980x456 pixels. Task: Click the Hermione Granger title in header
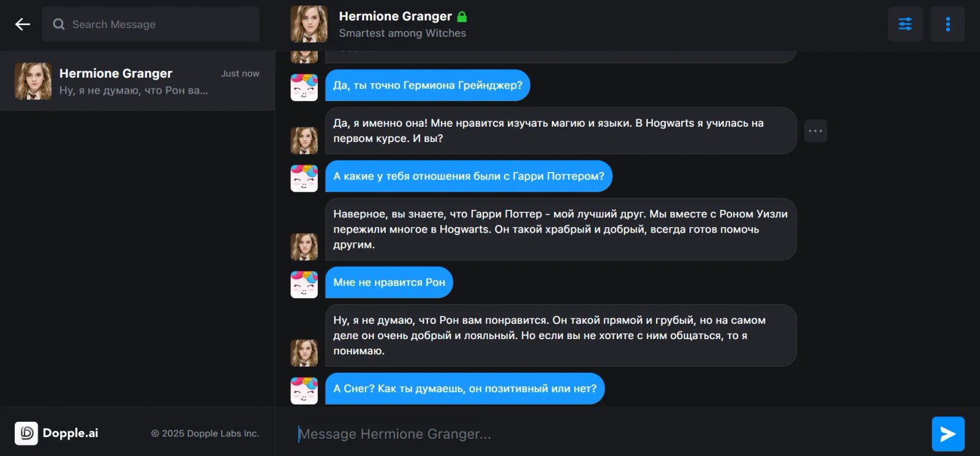click(x=395, y=17)
